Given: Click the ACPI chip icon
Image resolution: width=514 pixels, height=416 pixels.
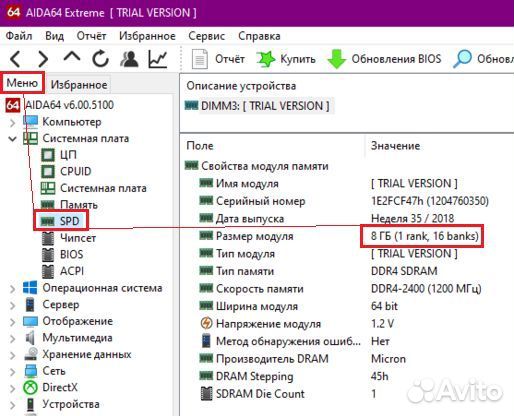Looking at the screenshot, I should 48,271.
